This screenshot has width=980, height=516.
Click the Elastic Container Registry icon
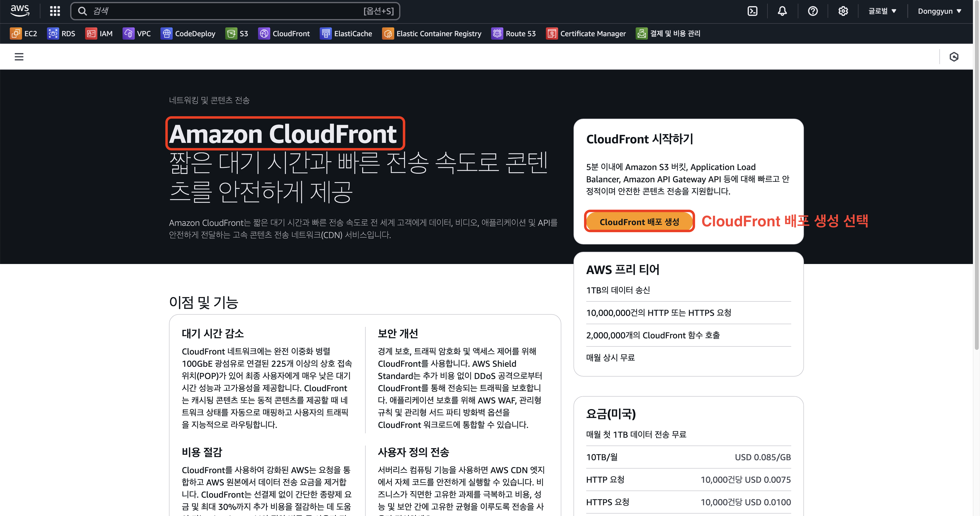coord(388,34)
